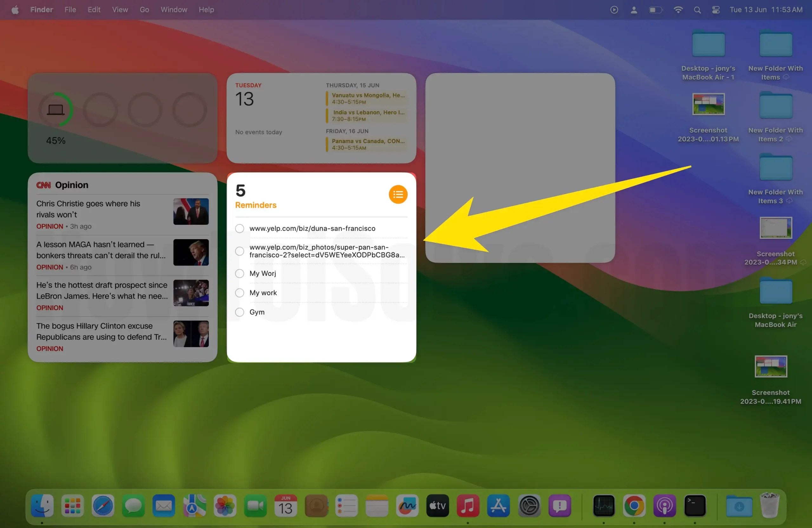Open India vs Lebanon calendar event
The height and width of the screenshot is (528, 812).
click(366, 115)
